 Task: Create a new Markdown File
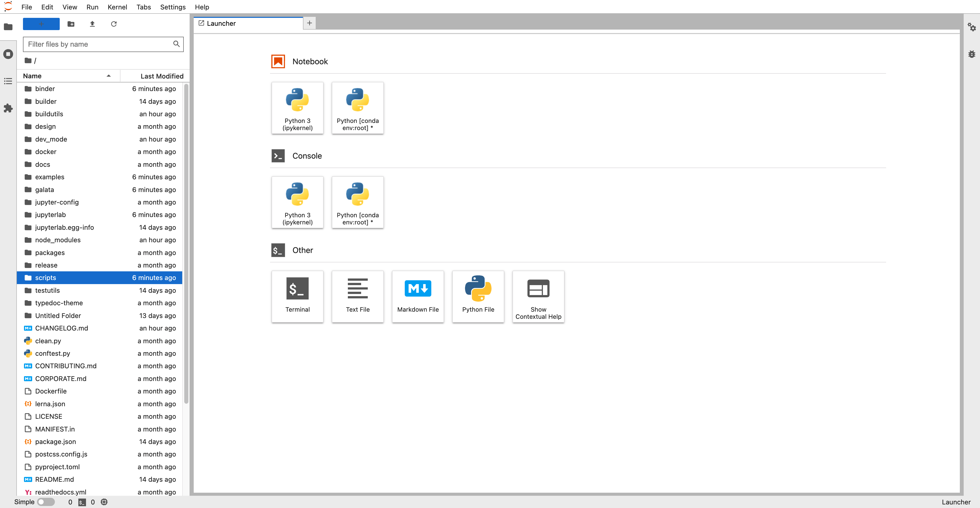tap(418, 296)
